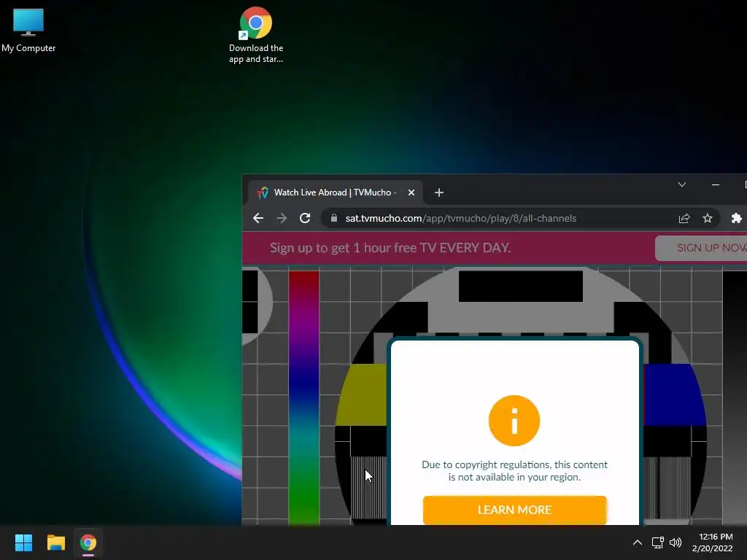Close the TVMucho browser tab

411,192
